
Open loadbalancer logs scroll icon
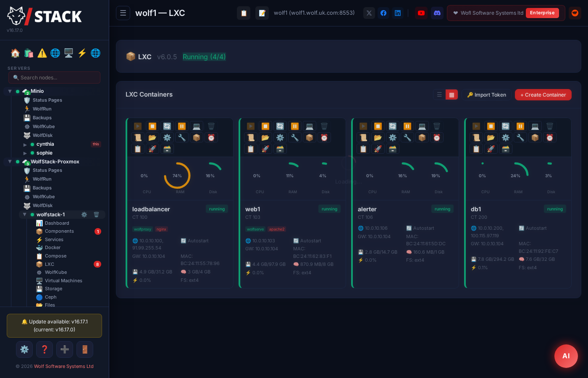coord(138,137)
